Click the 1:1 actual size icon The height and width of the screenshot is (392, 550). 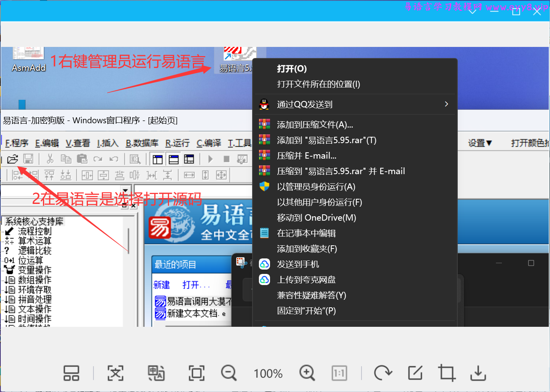tap(339, 373)
